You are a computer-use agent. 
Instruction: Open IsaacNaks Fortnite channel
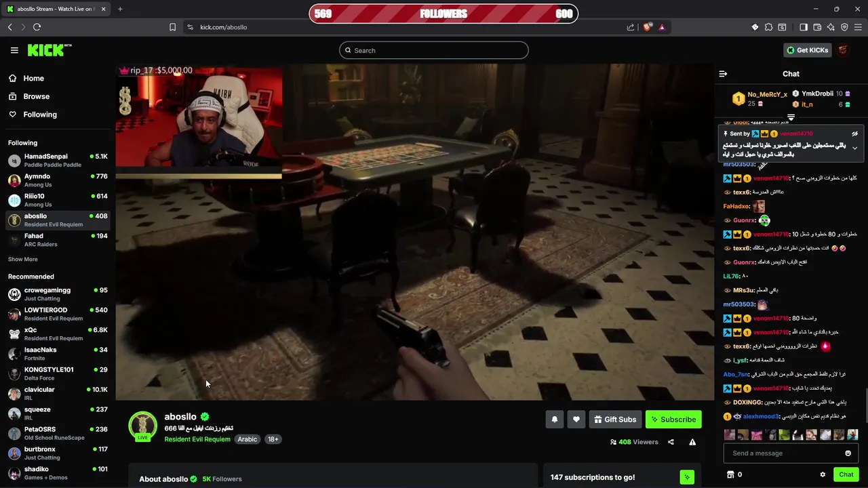[x=58, y=354]
